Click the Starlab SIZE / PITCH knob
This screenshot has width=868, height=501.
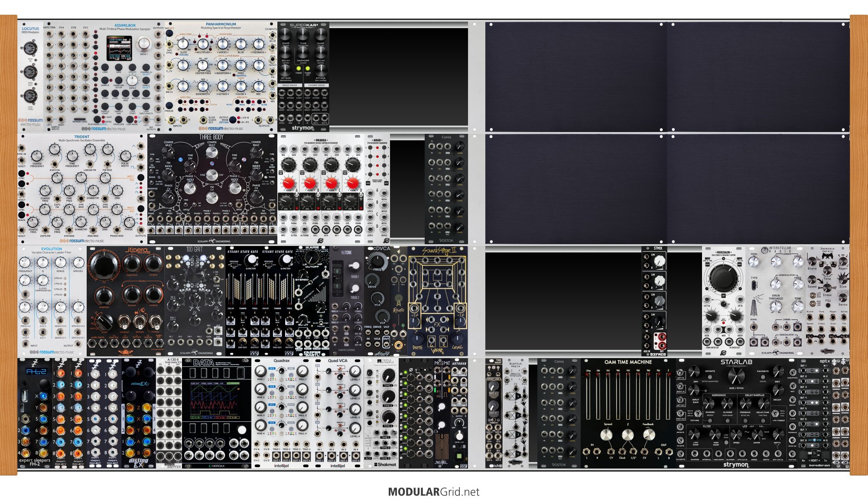tap(737, 376)
